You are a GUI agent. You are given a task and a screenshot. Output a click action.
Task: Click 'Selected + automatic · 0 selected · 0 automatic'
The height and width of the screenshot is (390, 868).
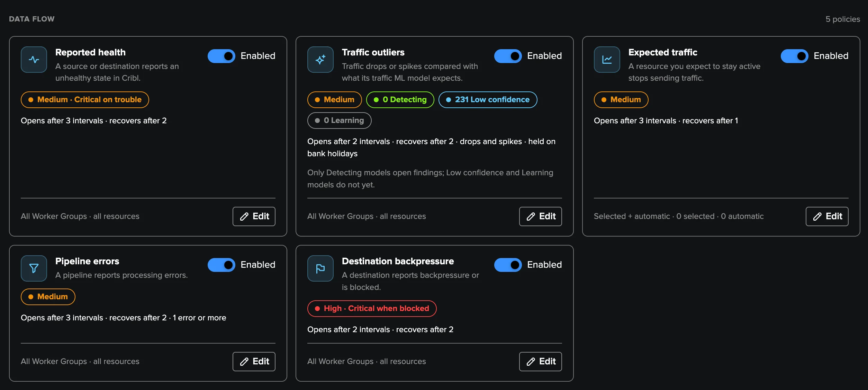pyautogui.click(x=679, y=216)
